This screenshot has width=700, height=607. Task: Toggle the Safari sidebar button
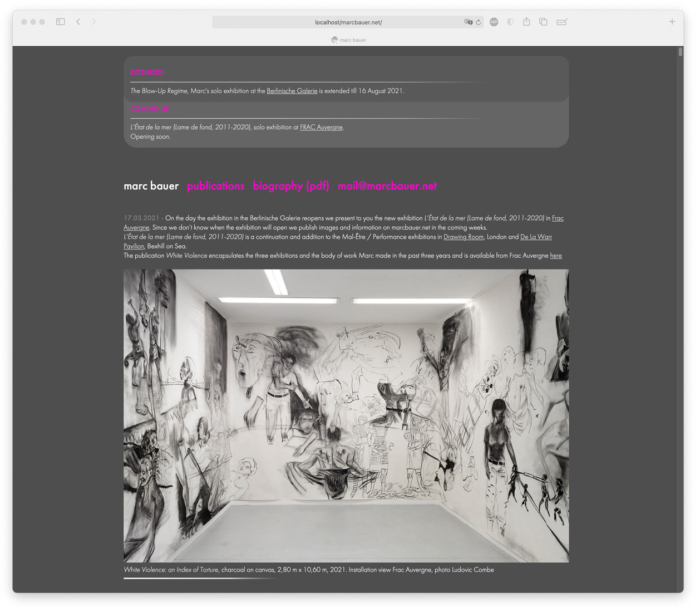click(x=61, y=22)
